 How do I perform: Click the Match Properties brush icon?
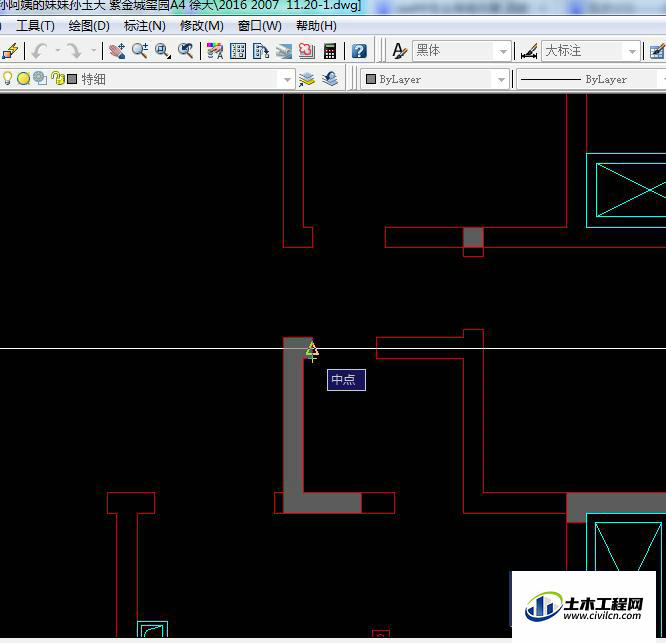click(x=9, y=51)
